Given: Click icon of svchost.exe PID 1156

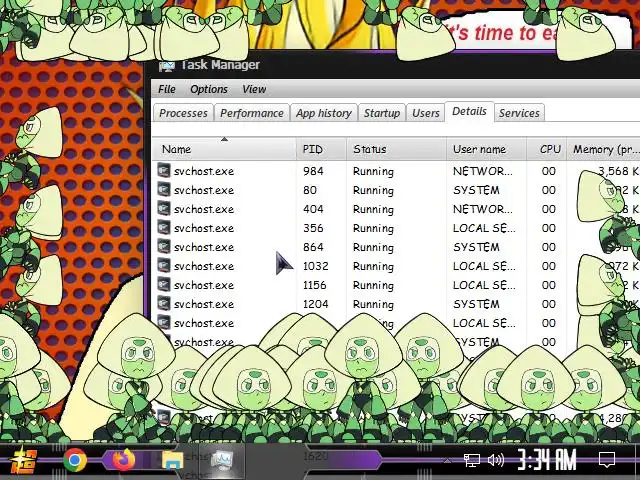Looking at the screenshot, I should 164,284.
